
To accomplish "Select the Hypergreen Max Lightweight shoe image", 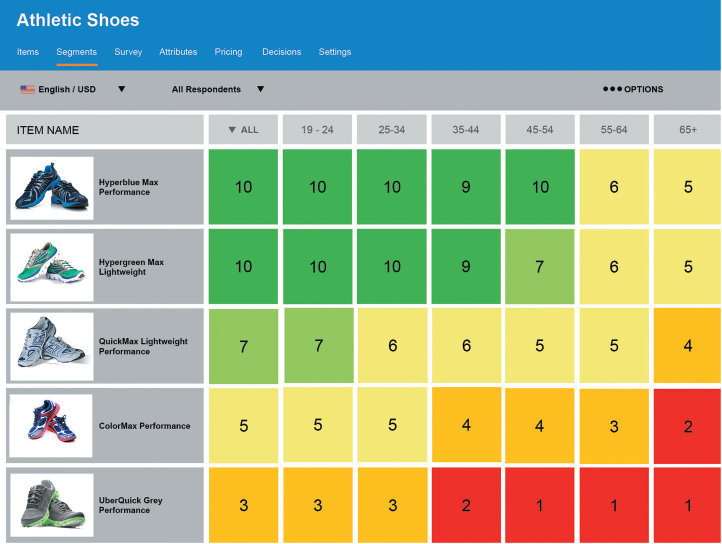I will pyautogui.click(x=52, y=267).
